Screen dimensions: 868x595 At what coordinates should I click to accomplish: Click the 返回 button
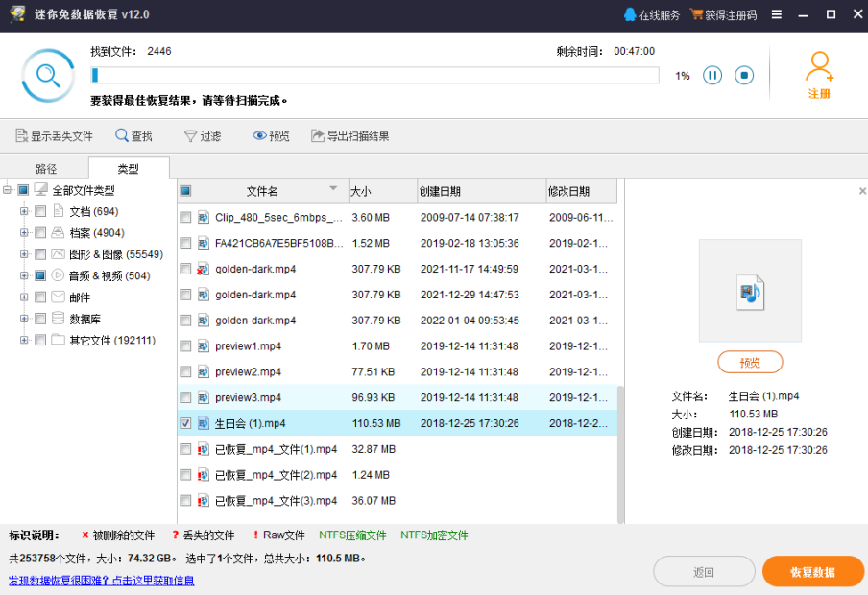[704, 572]
